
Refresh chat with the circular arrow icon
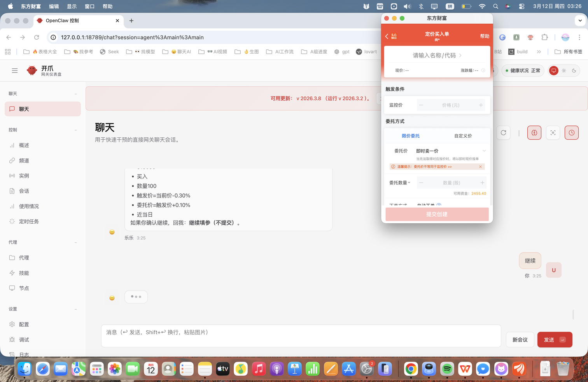[x=503, y=133]
